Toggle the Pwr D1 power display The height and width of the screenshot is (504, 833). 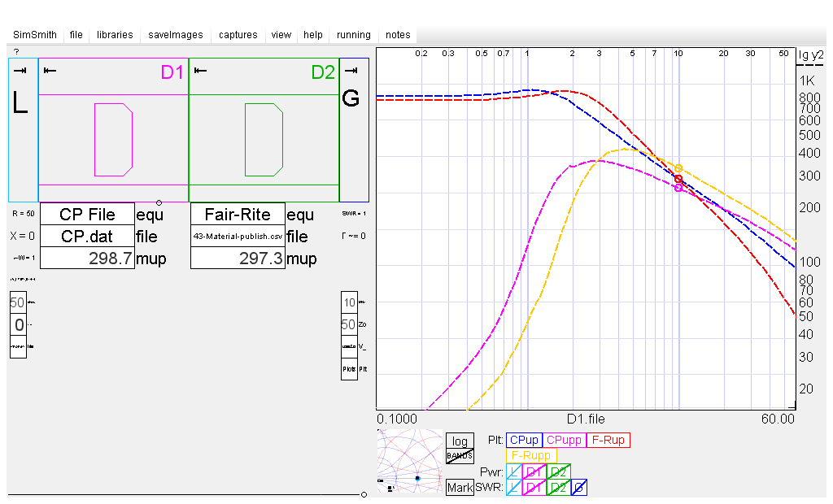pyautogui.click(x=534, y=471)
